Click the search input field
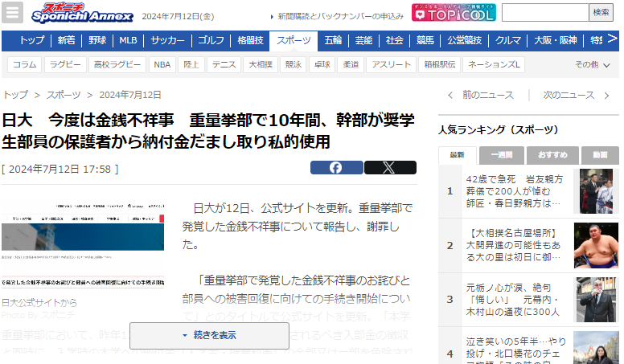 coord(545,13)
